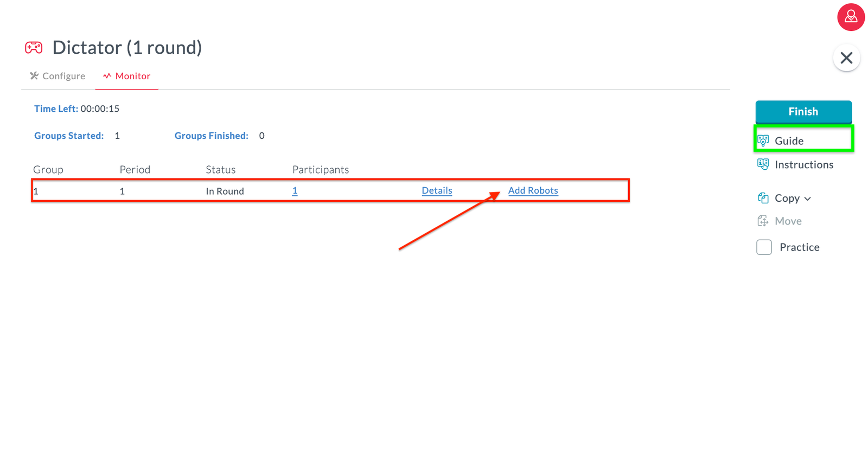Click the 'Groups Finished:' label
The width and height of the screenshot is (868, 467).
pyautogui.click(x=211, y=136)
